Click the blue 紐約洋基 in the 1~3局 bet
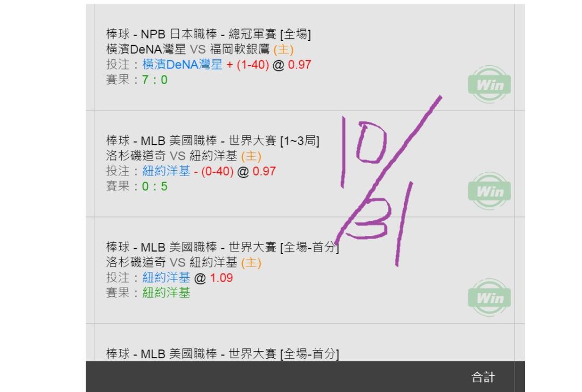The image size is (582, 392). pos(166,171)
